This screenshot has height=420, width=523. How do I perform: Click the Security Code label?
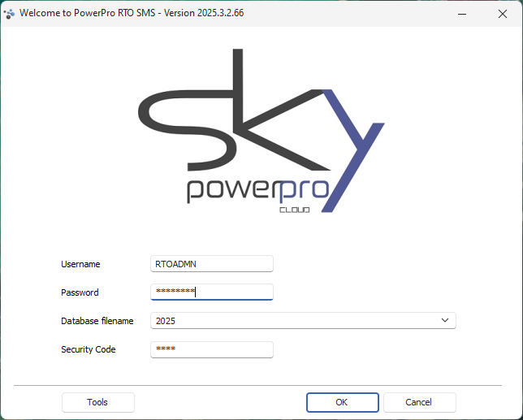click(x=89, y=349)
